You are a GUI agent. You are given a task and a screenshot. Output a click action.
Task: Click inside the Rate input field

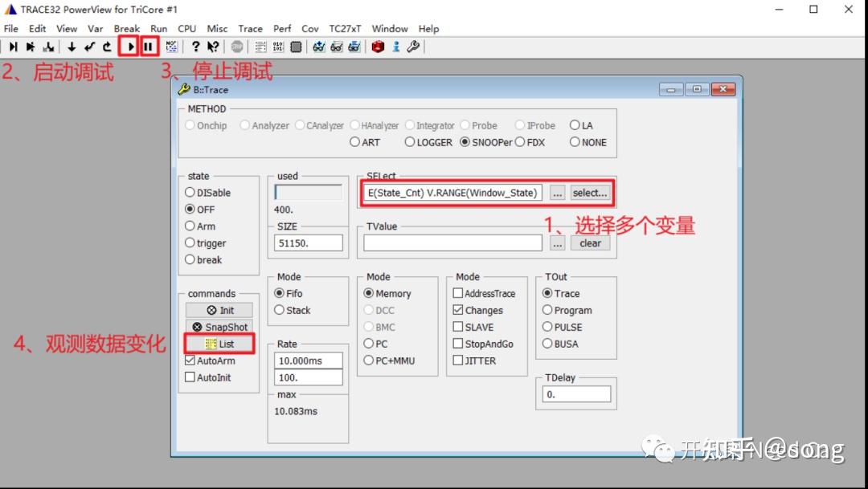(x=308, y=361)
